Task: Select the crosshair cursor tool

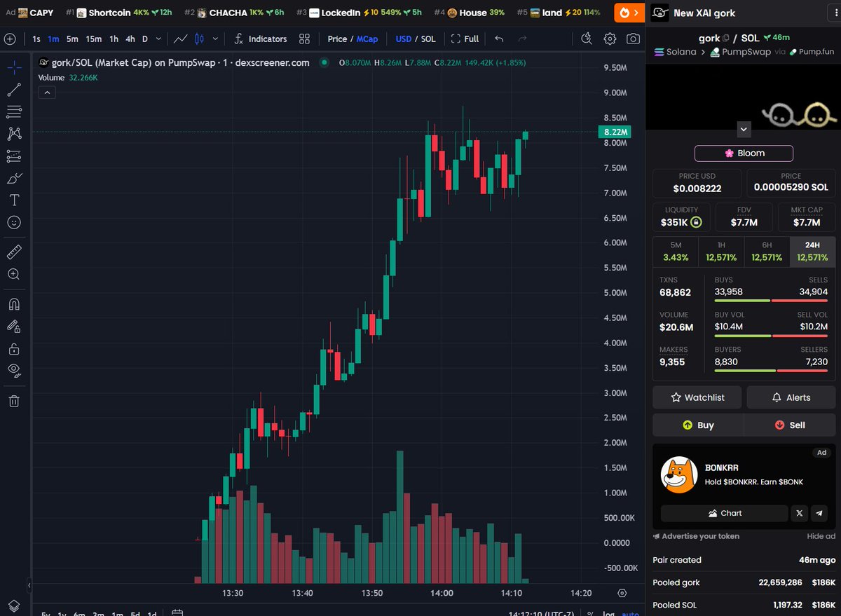Action: [14, 68]
